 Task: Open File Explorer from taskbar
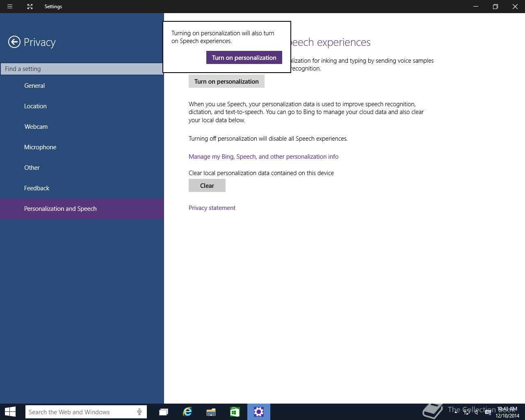pyautogui.click(x=211, y=412)
